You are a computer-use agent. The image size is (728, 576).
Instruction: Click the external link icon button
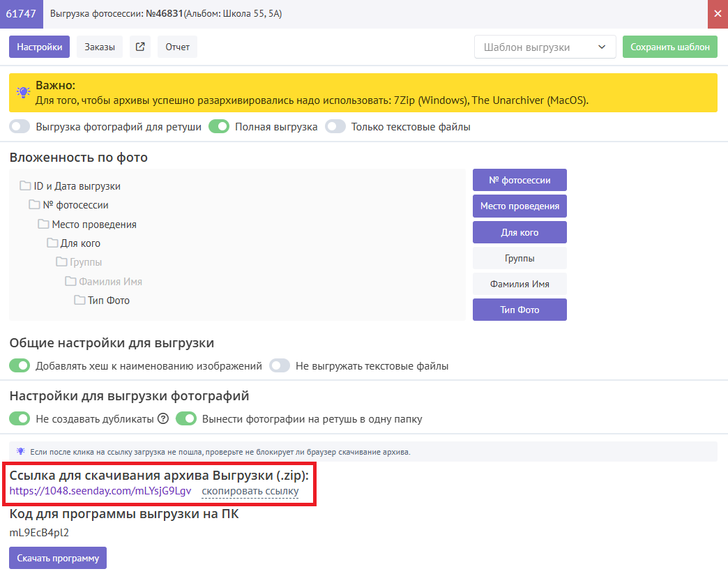[140, 47]
